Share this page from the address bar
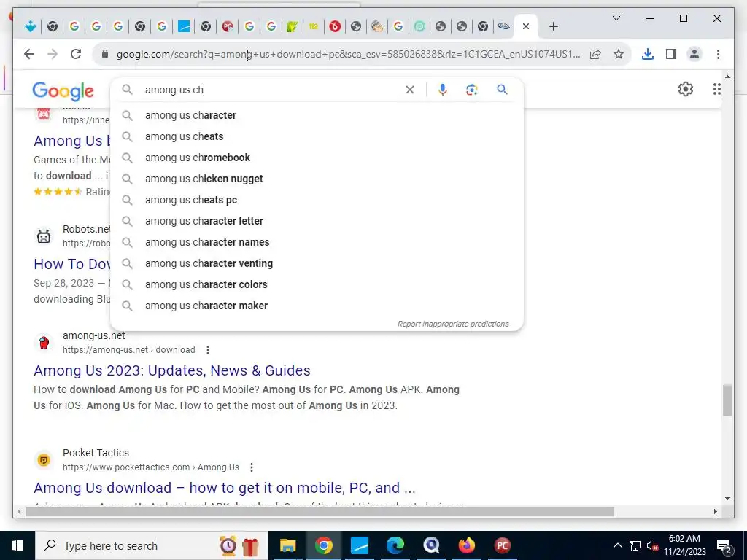This screenshot has height=560, width=747. pyautogui.click(x=595, y=54)
